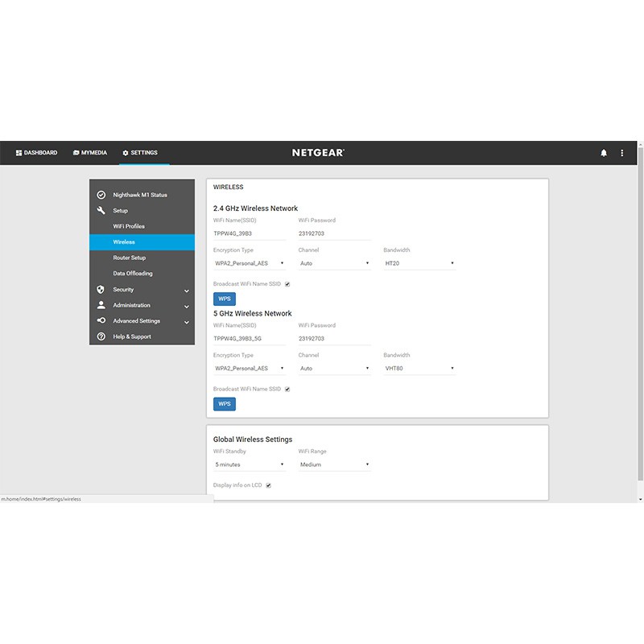
Task: Disable Display info on LCD checkbox
Action: [x=269, y=485]
